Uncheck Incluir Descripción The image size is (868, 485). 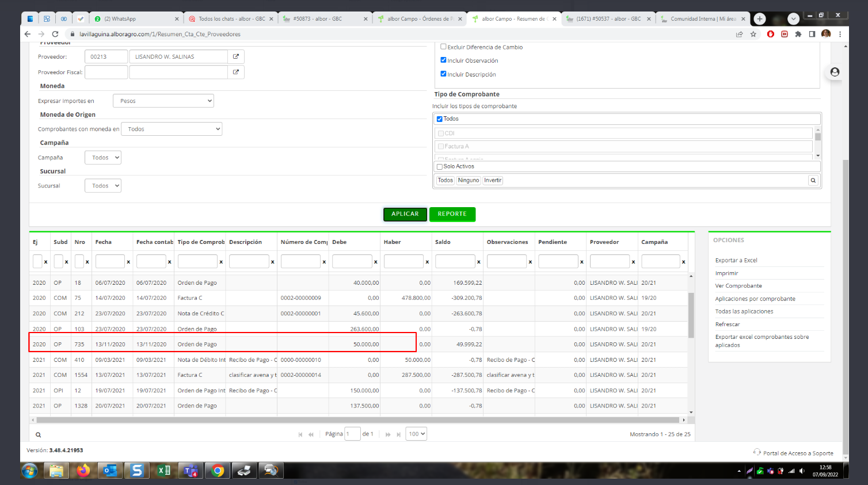(x=443, y=74)
